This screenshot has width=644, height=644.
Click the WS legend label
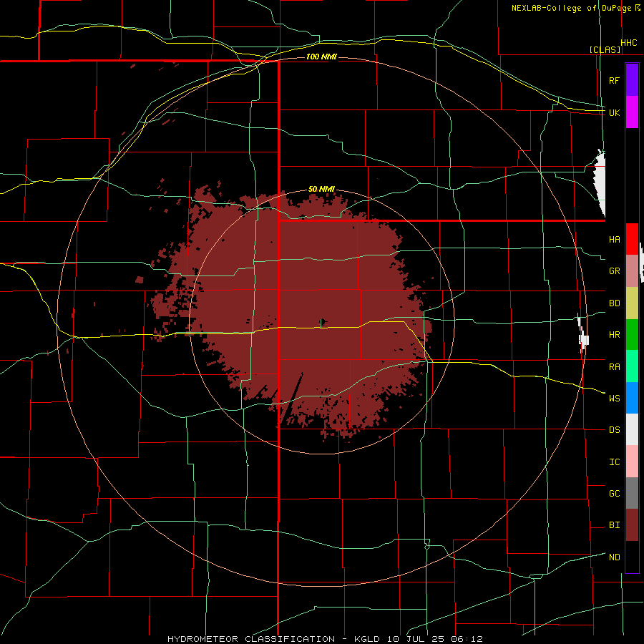614,399
